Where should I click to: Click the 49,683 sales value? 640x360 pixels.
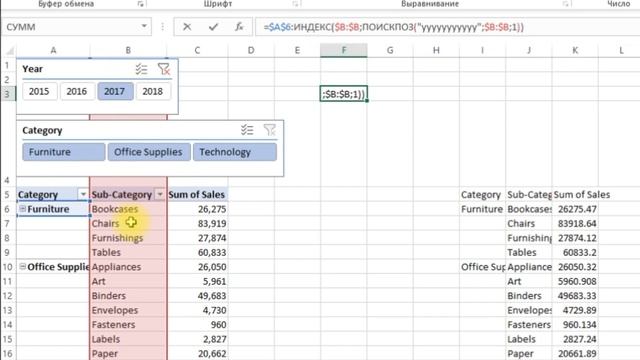(x=198, y=296)
